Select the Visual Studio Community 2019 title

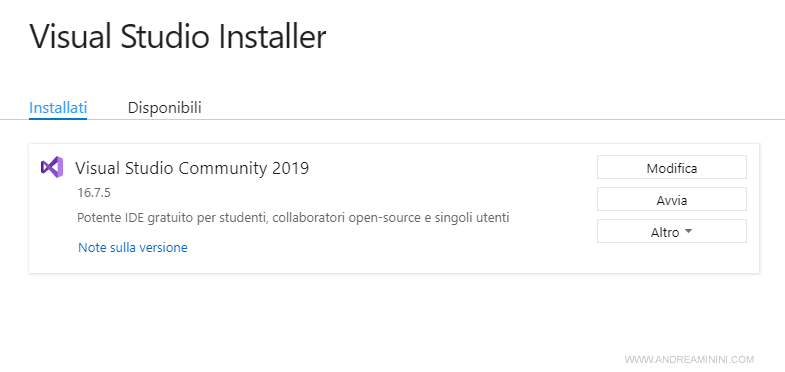[192, 168]
